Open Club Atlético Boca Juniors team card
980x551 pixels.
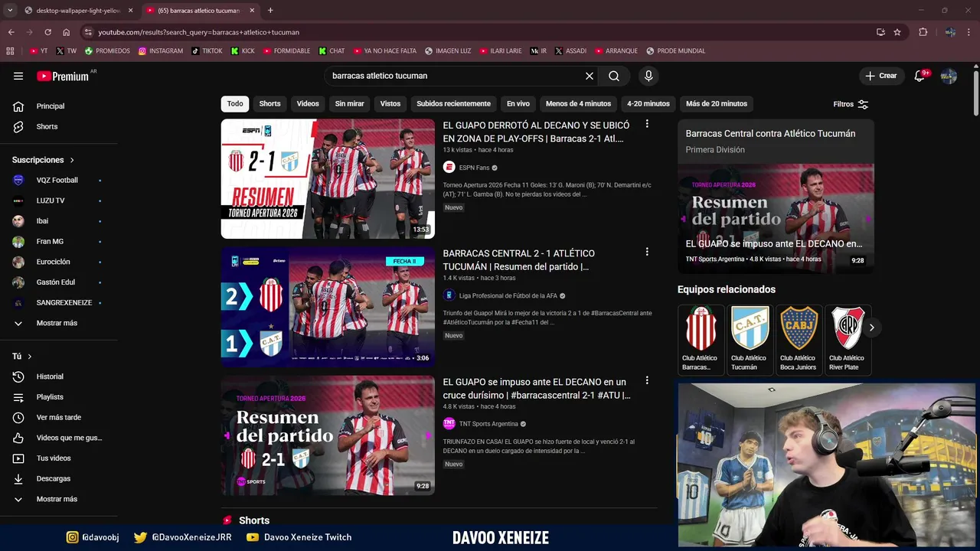(799, 339)
